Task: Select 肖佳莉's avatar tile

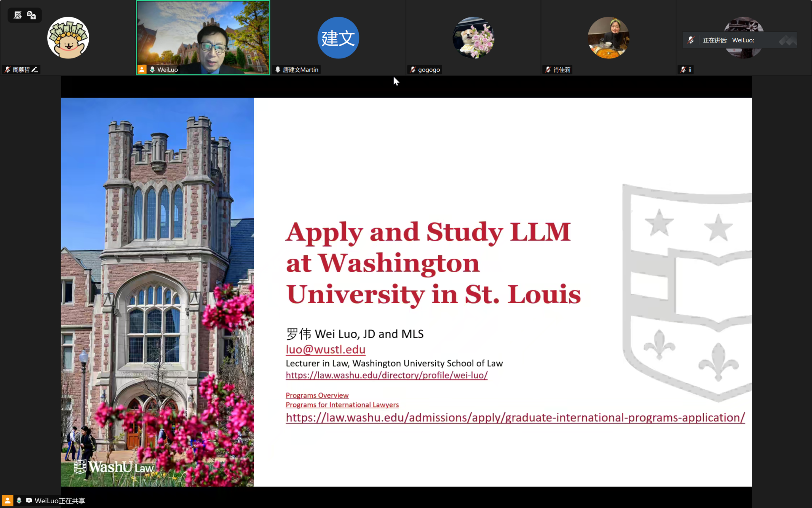Action: tap(608, 38)
